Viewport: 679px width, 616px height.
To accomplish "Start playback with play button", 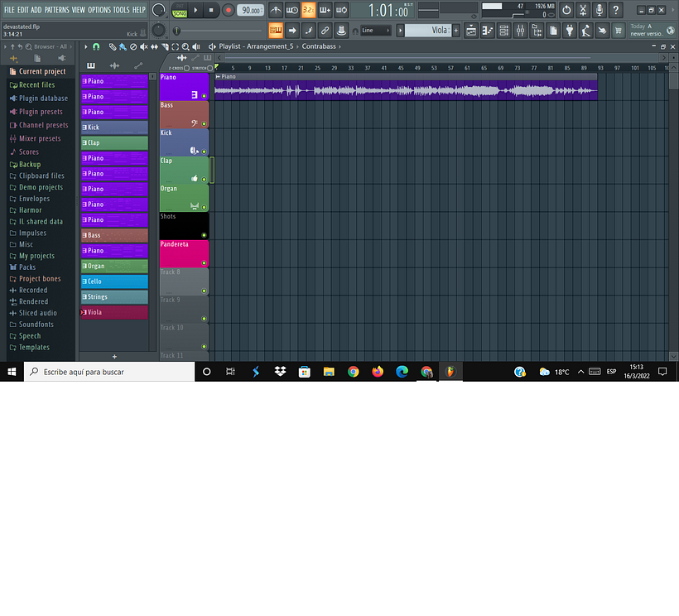I will 195,10.
